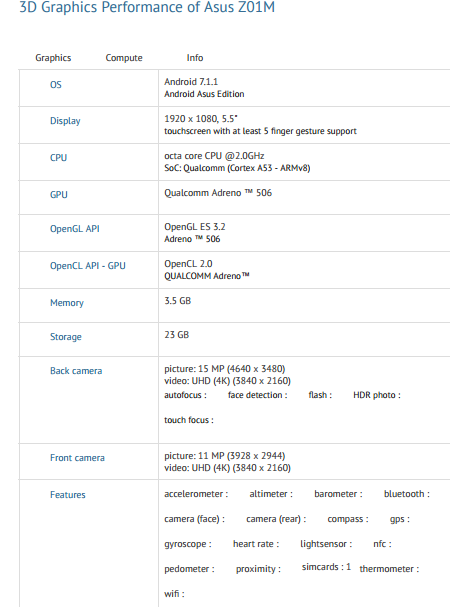
Task: Click the Memory row label
Action: 67,303
